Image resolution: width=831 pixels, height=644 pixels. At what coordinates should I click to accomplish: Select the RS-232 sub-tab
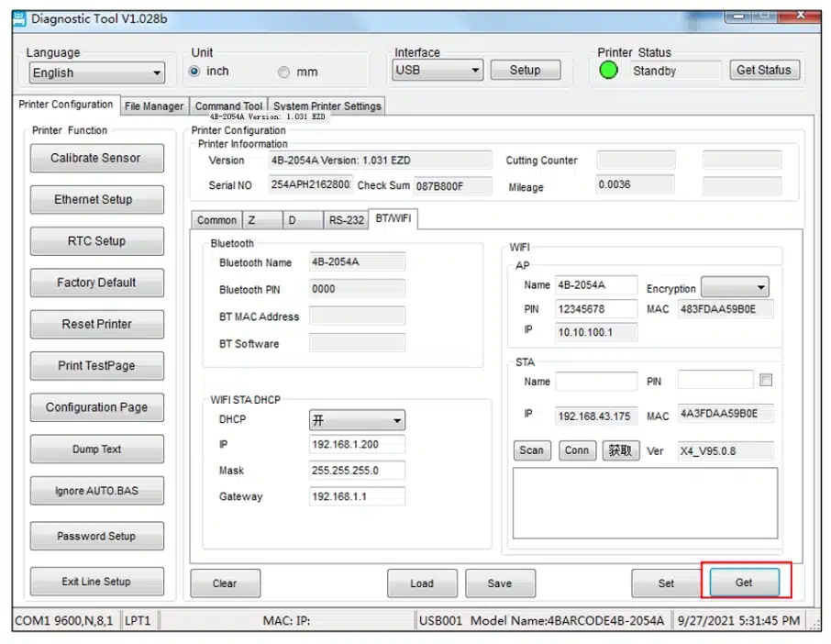[x=347, y=220]
